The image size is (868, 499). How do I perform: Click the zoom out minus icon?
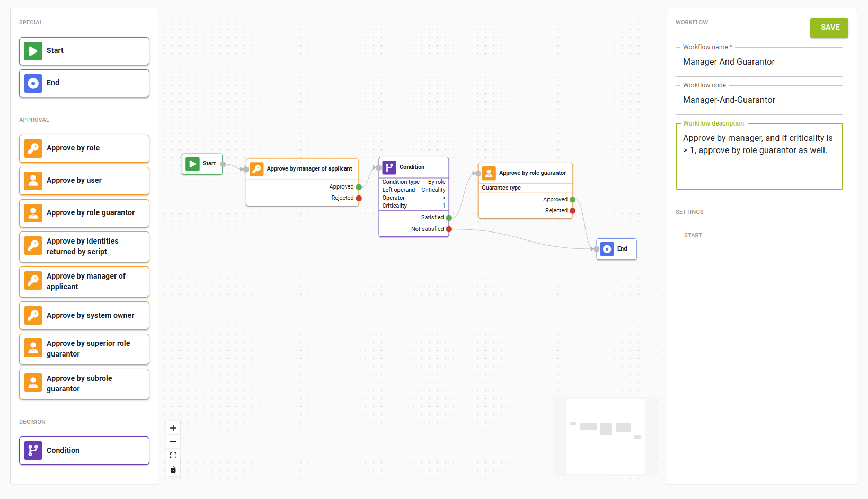(173, 442)
